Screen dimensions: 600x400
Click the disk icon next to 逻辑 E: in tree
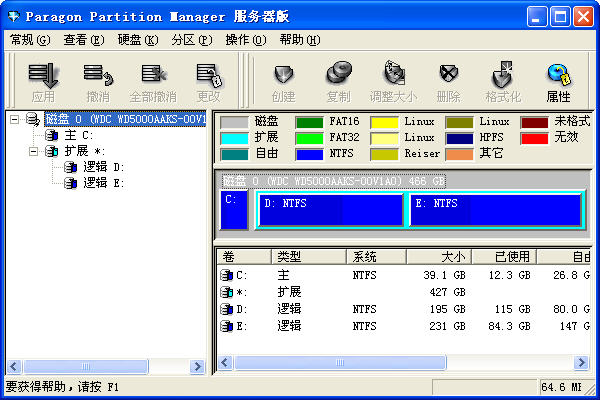pyautogui.click(x=70, y=183)
